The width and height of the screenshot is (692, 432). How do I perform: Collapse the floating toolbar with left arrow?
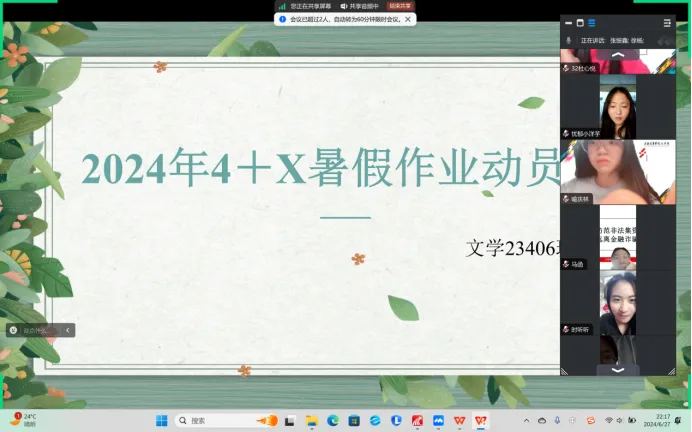(x=68, y=330)
